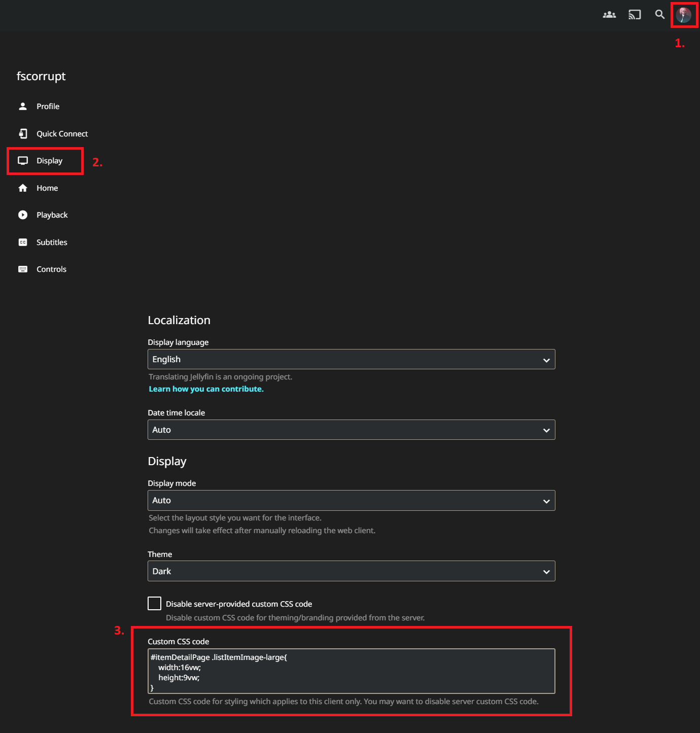Open the Date time locale dropdown

pos(351,430)
